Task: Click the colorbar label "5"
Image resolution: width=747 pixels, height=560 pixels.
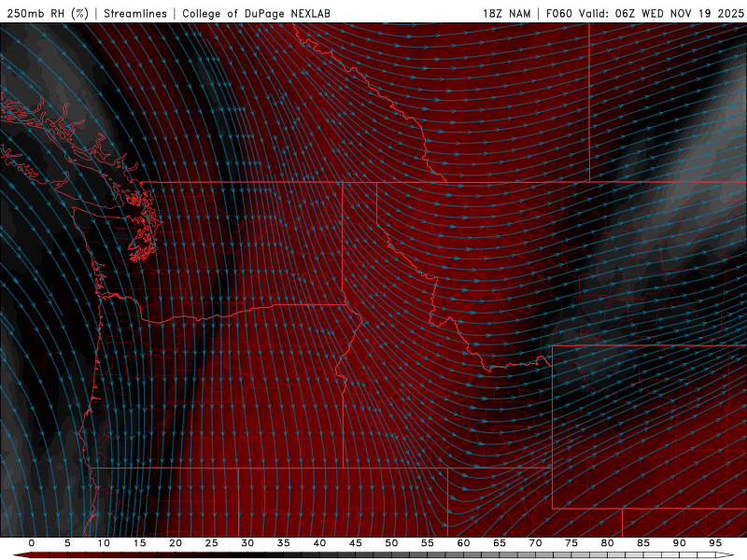Action: coord(67,543)
